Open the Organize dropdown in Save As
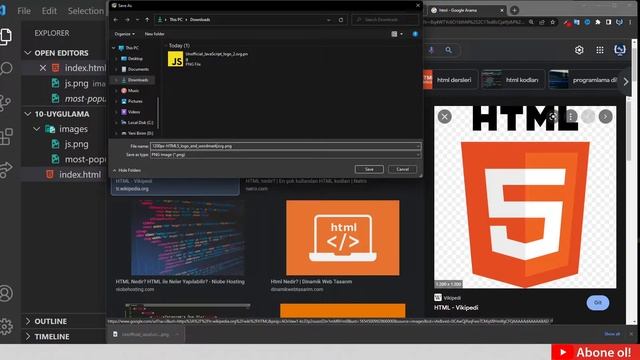This screenshot has width=640, height=360. (x=124, y=34)
